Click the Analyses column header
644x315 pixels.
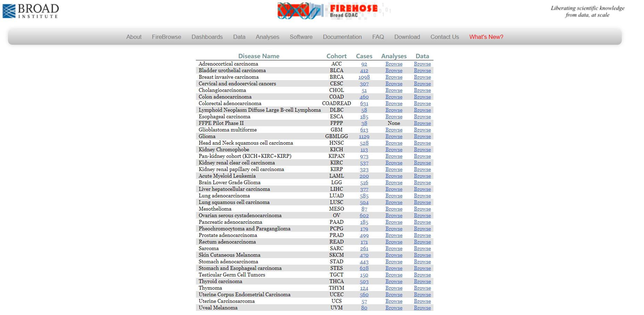coord(394,56)
